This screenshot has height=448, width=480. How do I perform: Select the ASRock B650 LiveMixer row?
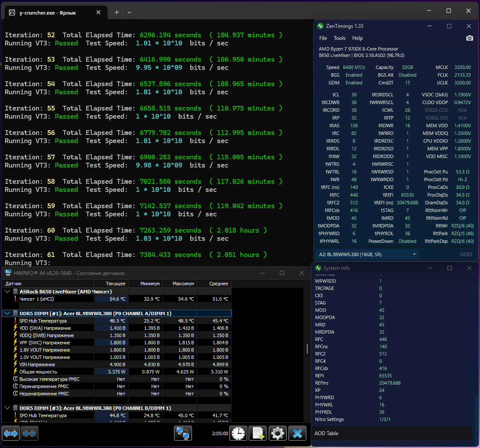[117, 292]
